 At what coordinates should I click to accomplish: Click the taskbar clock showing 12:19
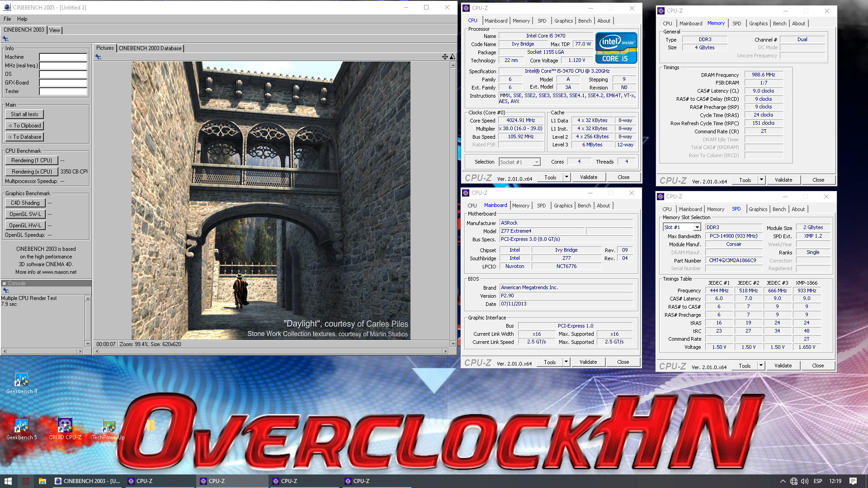[x=835, y=481]
